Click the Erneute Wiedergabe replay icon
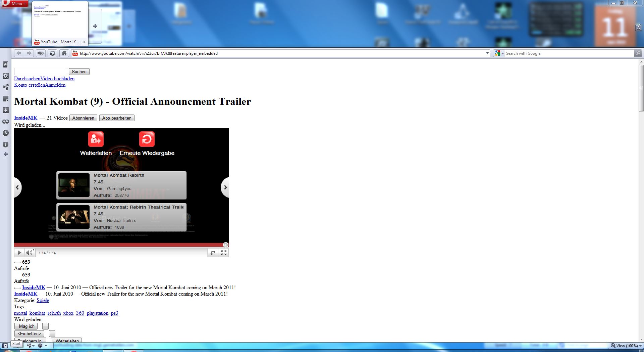The image size is (644, 352). click(147, 139)
